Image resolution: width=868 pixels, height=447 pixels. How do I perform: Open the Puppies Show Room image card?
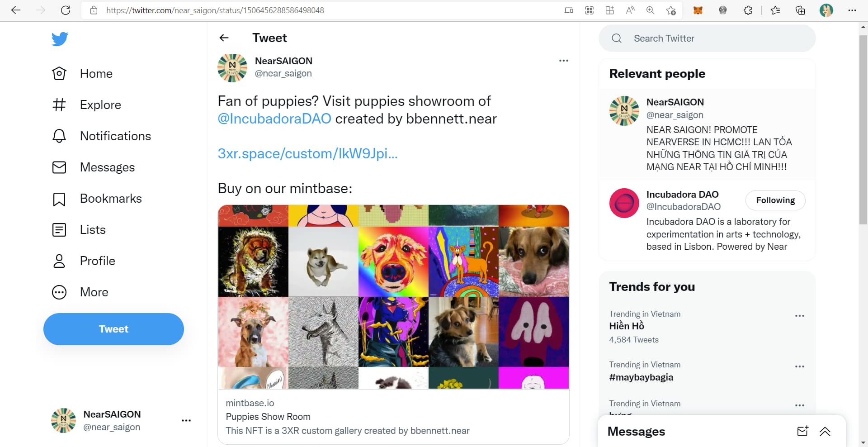coord(393,297)
